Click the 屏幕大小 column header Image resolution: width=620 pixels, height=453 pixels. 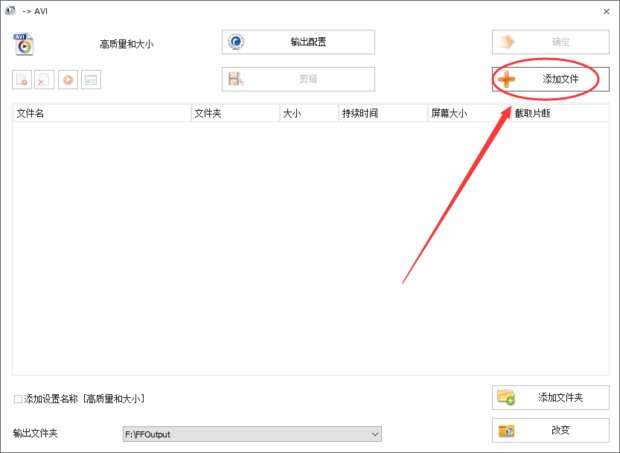tap(469, 113)
